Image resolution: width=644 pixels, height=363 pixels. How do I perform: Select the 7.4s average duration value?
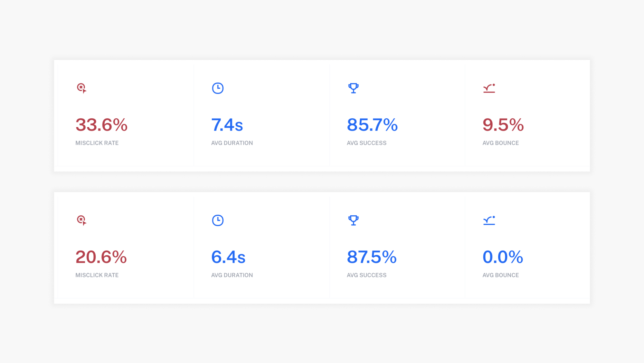[x=227, y=125]
